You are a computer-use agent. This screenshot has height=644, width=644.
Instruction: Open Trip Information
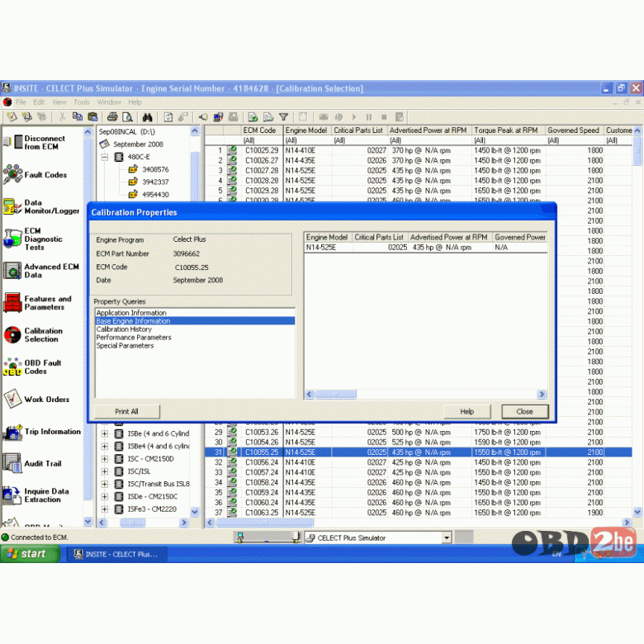[x=42, y=431]
